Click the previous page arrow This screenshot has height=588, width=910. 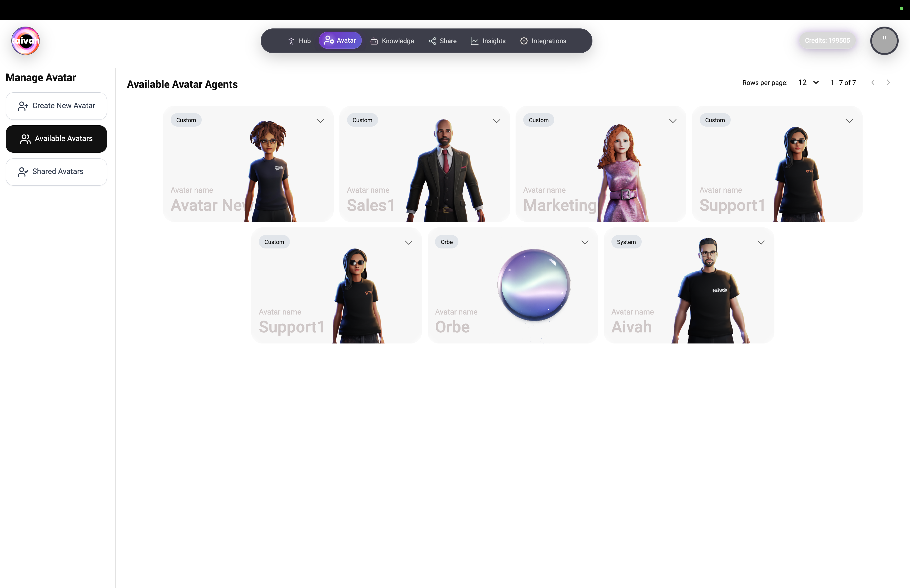(873, 82)
